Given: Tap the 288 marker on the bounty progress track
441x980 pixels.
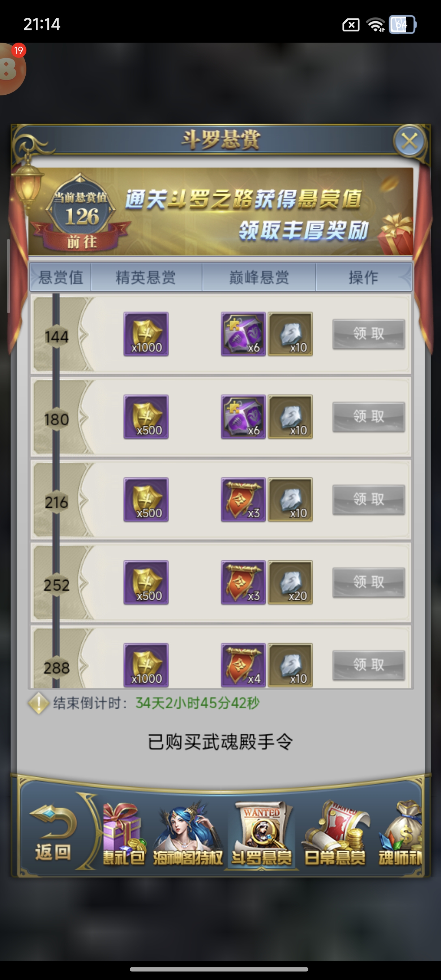Looking at the screenshot, I should [57, 668].
